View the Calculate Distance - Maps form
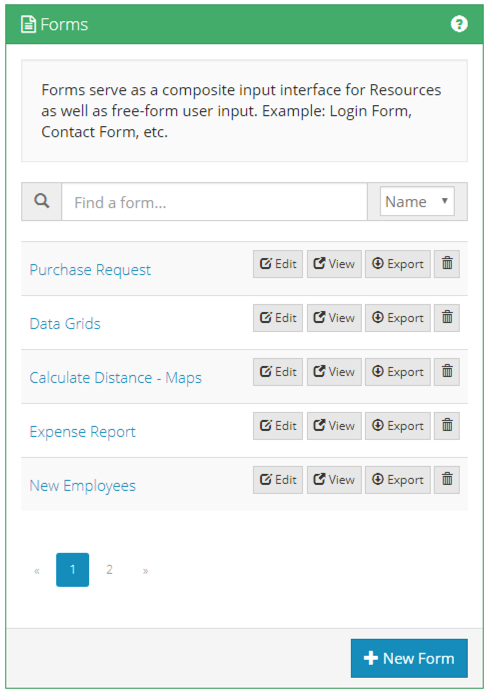 pos(334,372)
